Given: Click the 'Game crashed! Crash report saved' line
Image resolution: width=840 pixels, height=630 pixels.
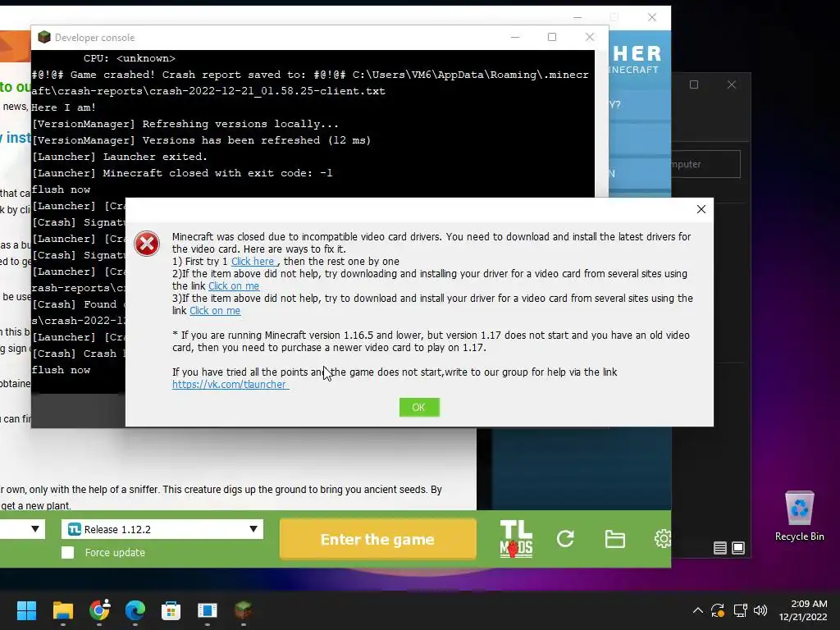Looking at the screenshot, I should 310,83.
